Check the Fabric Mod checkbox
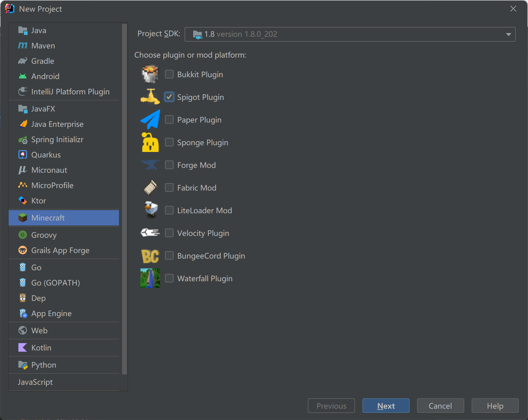The image size is (528, 420). click(169, 188)
